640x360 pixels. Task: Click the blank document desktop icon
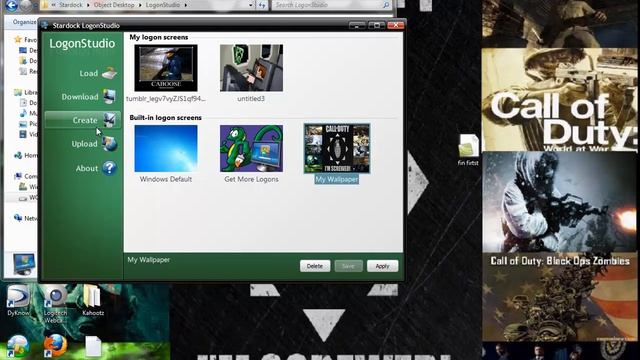[x=93, y=346]
